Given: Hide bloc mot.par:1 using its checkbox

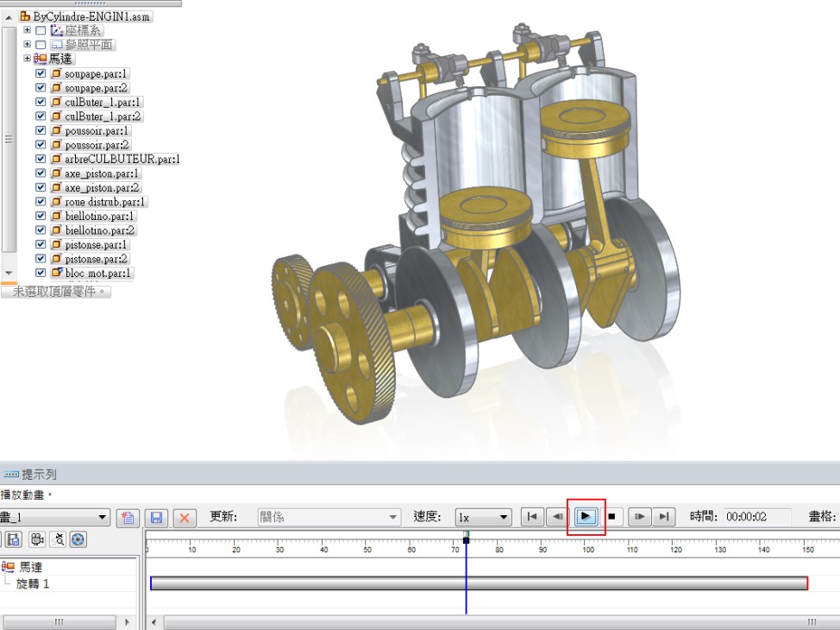Looking at the screenshot, I should tap(41, 273).
